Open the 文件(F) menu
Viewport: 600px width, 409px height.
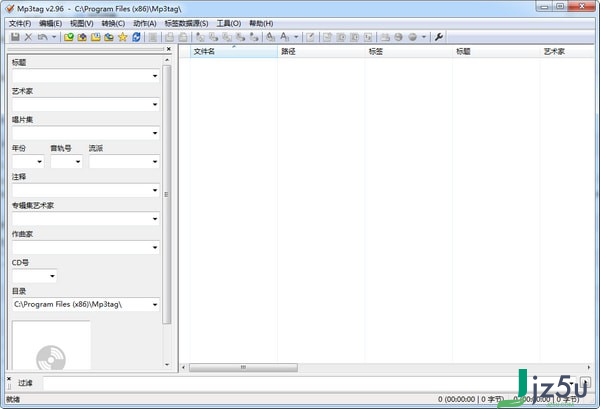click(20, 23)
